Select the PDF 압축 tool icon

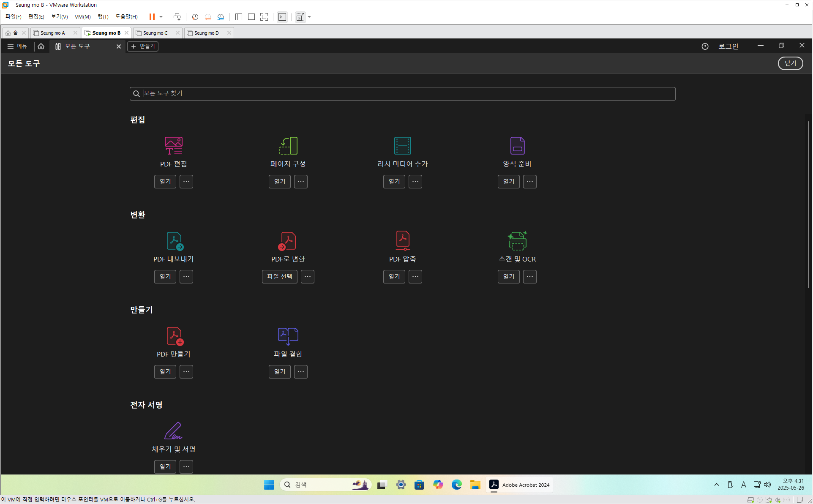(x=402, y=240)
